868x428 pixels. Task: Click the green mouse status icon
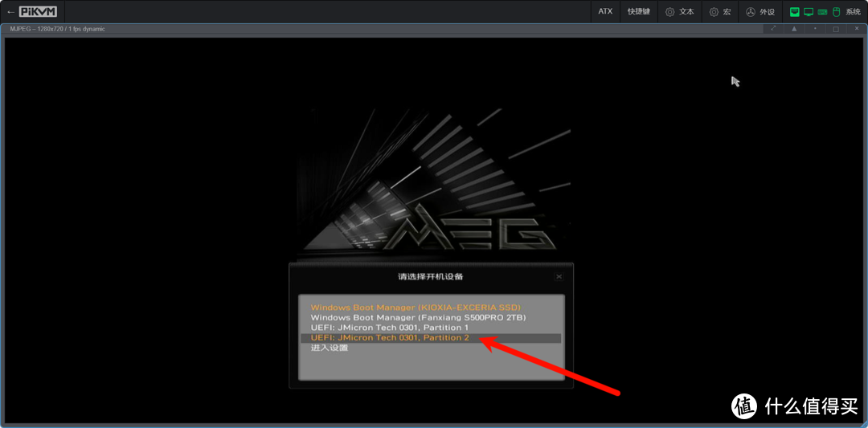point(835,12)
